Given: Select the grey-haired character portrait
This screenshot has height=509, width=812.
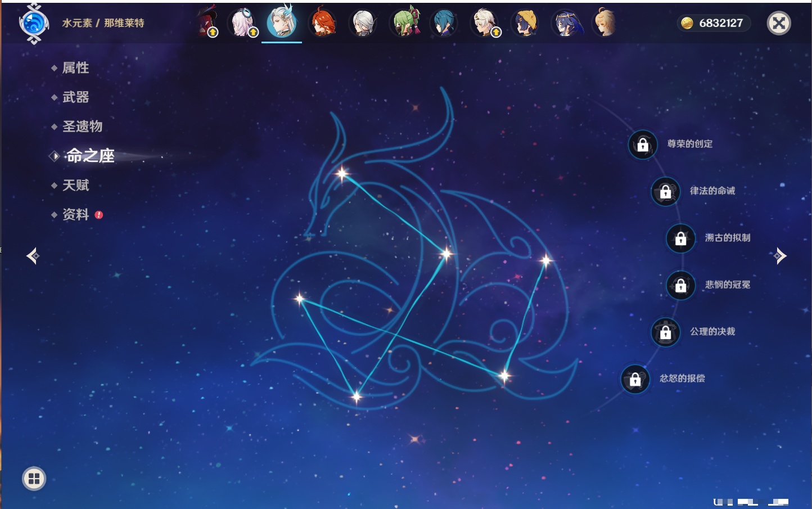Looking at the screenshot, I should coord(363,23).
